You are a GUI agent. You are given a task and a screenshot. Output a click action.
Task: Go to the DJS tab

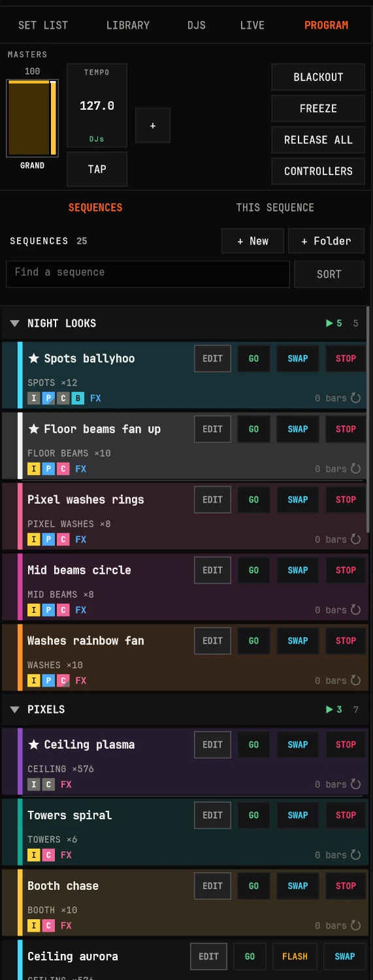197,25
